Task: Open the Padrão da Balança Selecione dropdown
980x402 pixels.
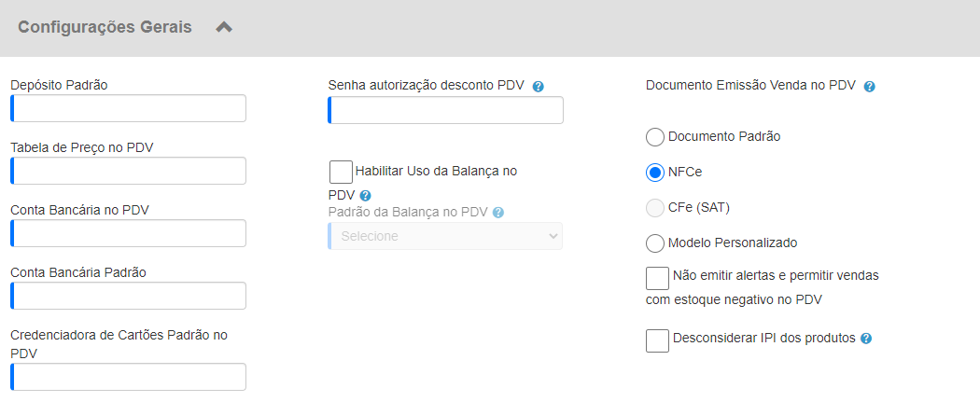Action: click(x=445, y=236)
